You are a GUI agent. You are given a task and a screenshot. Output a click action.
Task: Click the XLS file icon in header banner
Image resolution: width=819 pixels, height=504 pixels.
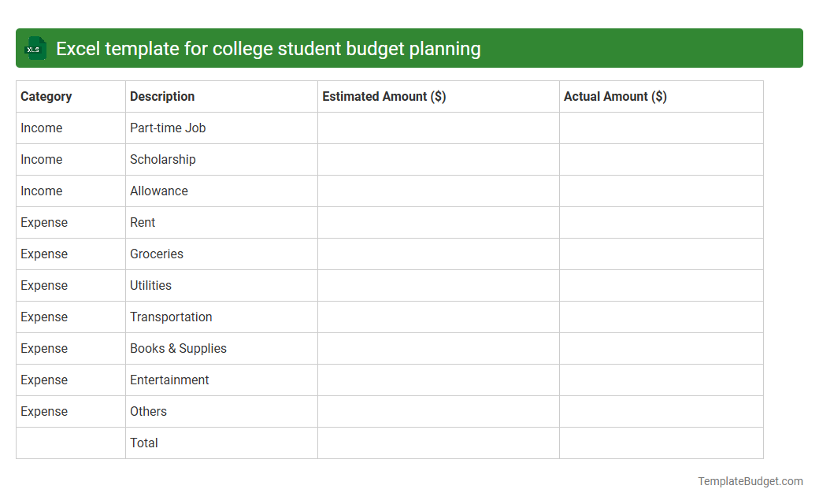35,48
